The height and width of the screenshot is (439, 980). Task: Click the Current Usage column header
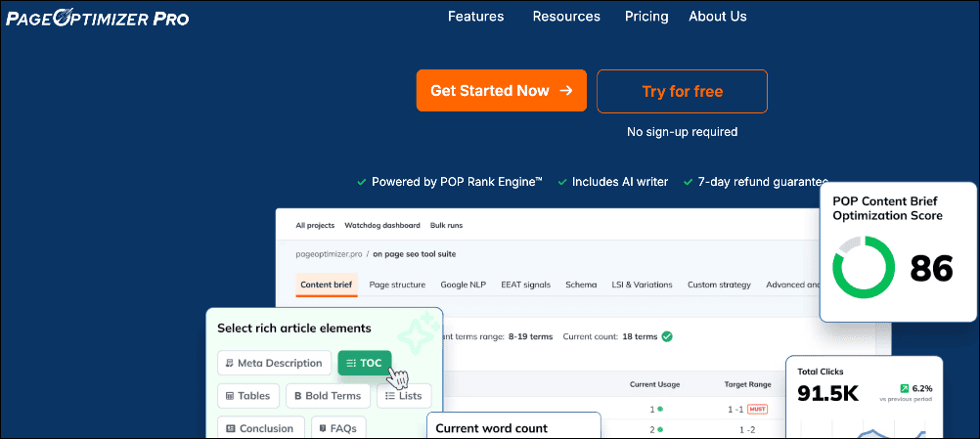(654, 384)
